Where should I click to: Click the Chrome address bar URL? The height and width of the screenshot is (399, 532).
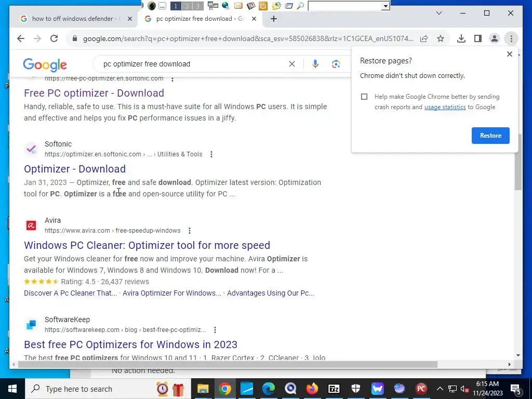coord(248,38)
